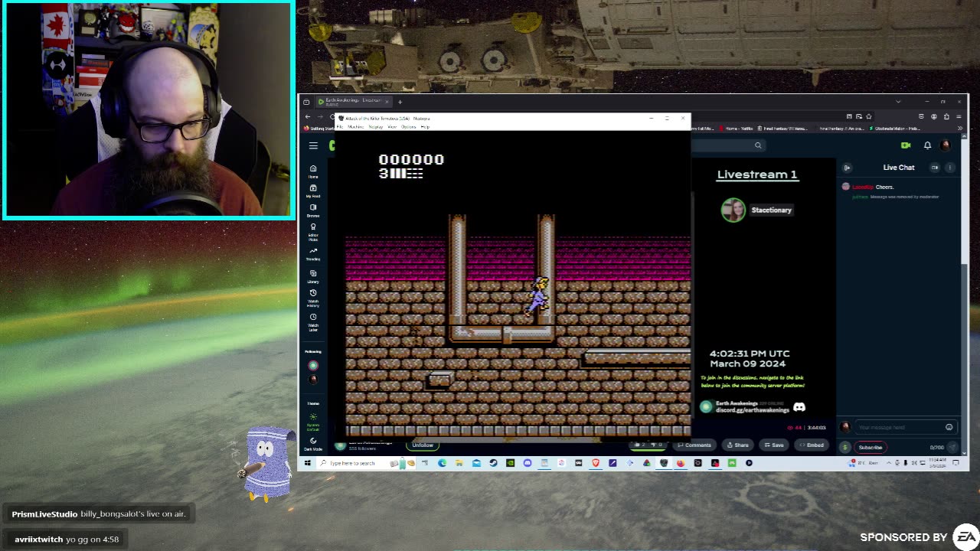This screenshot has height=551, width=980.
Task: Switch to Dark Mode theme
Action: click(313, 444)
